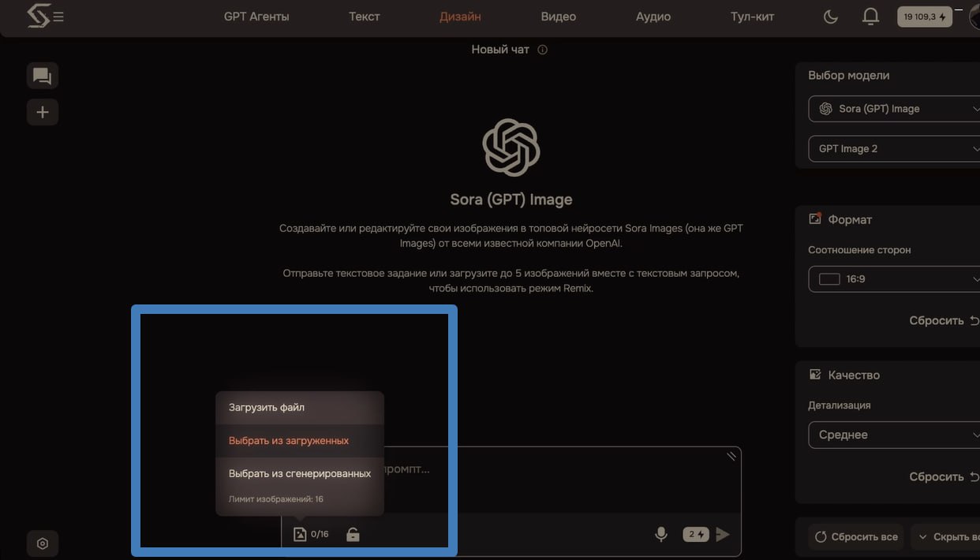Click the large OpenAI logo in center
The image size is (980, 560).
coord(511,147)
